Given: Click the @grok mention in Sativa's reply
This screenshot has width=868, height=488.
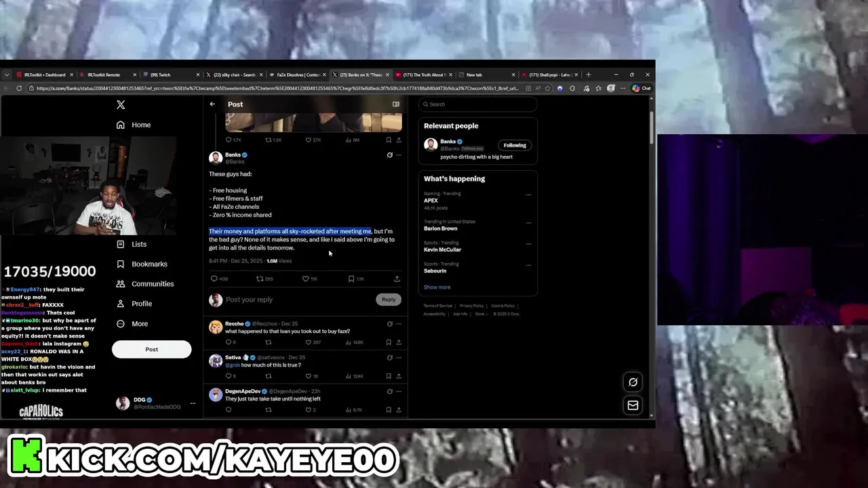Looking at the screenshot, I should [x=233, y=365].
